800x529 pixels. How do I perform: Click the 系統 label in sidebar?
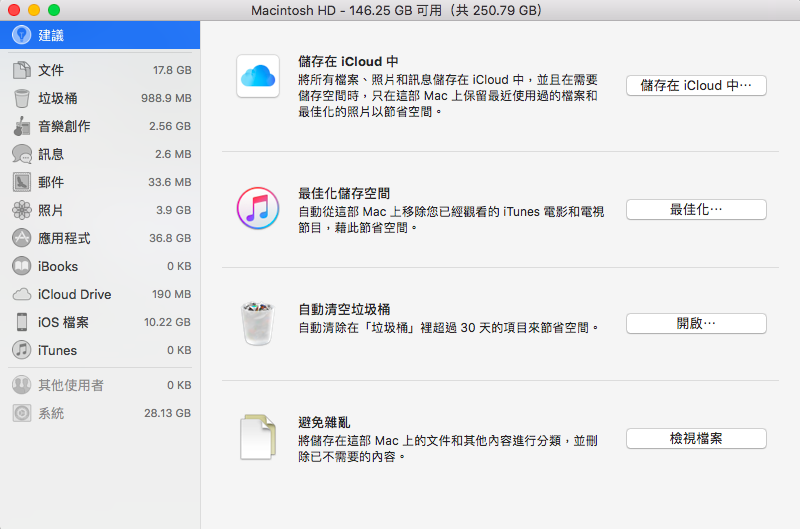click(51, 413)
